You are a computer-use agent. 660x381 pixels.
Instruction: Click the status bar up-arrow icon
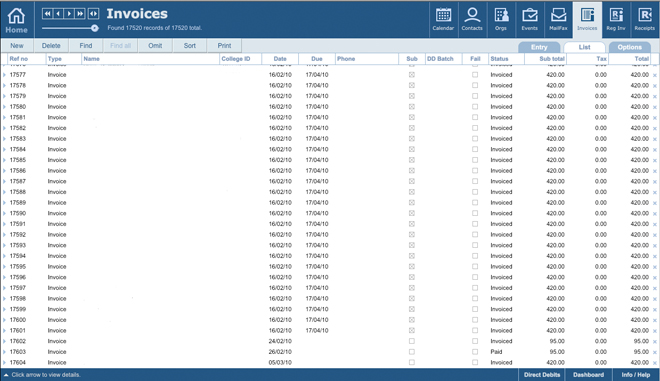[x=6, y=375]
